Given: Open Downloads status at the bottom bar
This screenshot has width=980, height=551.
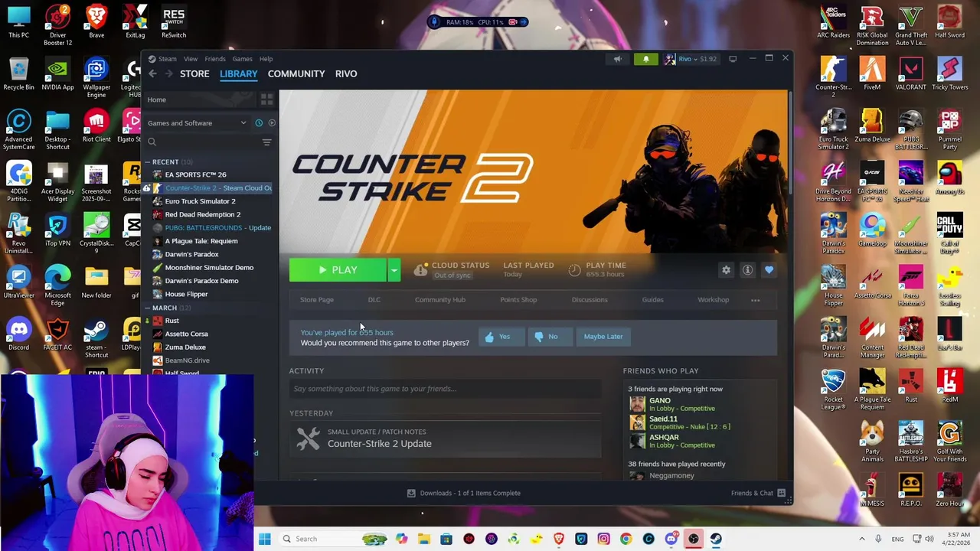Looking at the screenshot, I should 464,494.
